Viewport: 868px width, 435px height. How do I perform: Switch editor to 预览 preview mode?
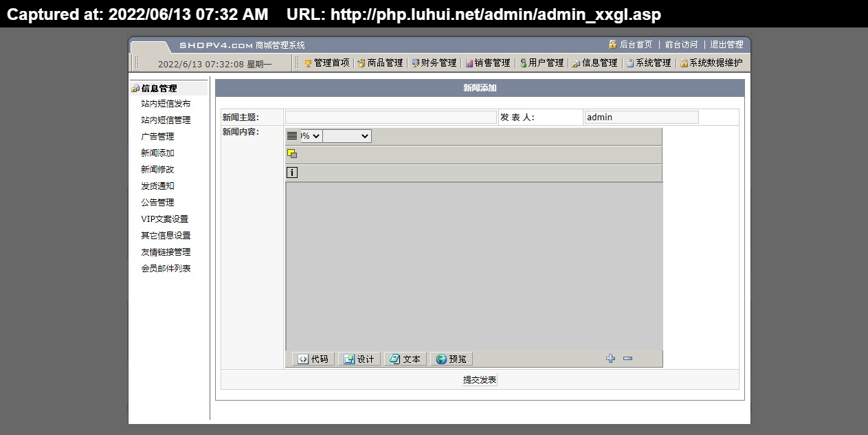pos(452,359)
